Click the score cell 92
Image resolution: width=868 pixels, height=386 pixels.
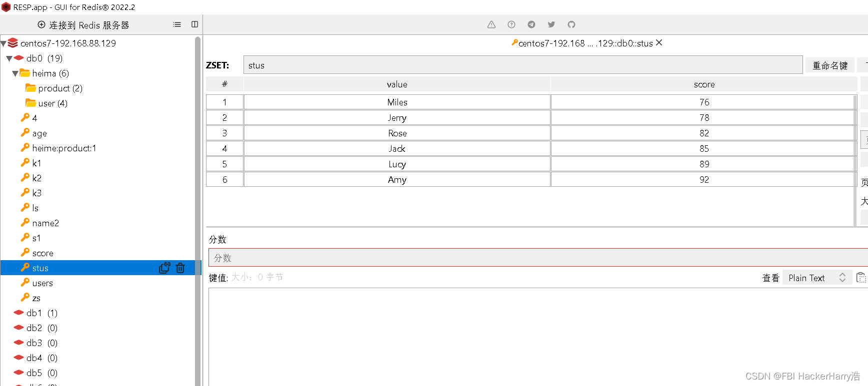(704, 179)
